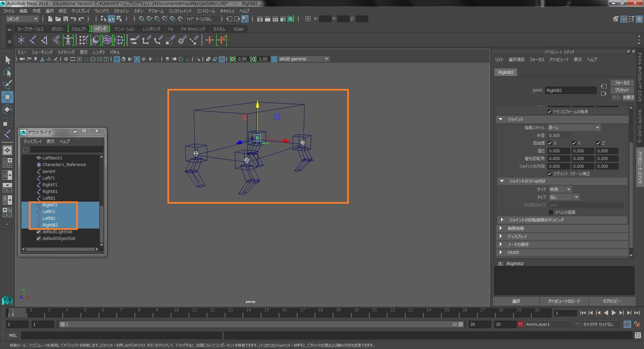Choose the Paint Selection tool
Image resolution: width=644 pixels, height=349 pixels.
pyautogui.click(x=7, y=85)
